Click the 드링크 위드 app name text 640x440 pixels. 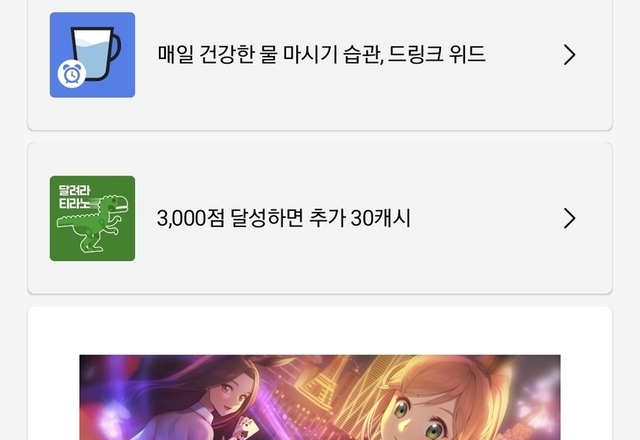436,54
